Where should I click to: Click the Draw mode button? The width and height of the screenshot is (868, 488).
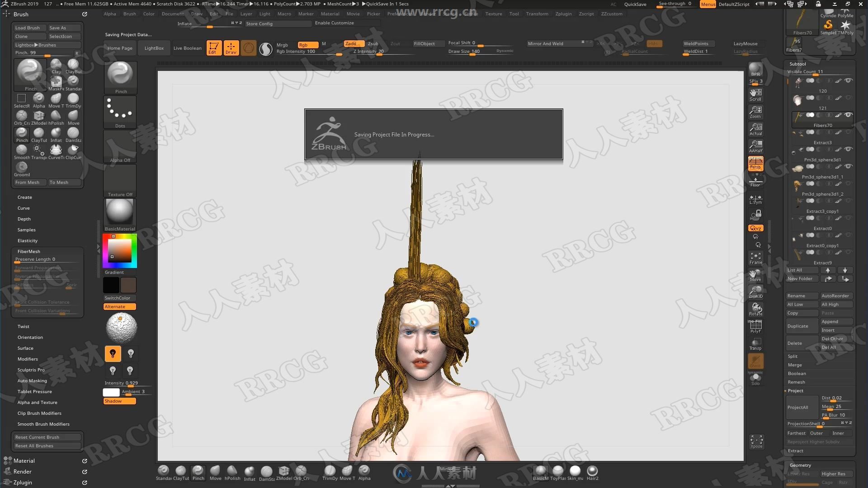coord(231,47)
